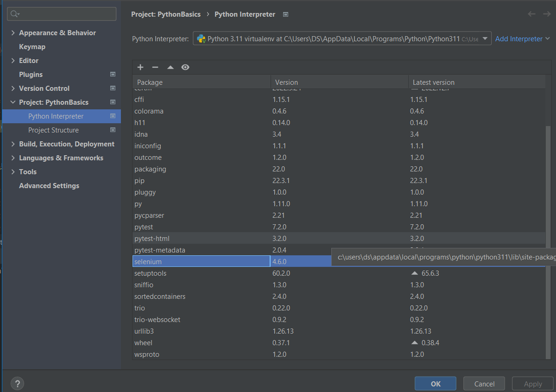Image resolution: width=556 pixels, height=392 pixels.
Task: Click the settings search field
Action: [x=62, y=14]
